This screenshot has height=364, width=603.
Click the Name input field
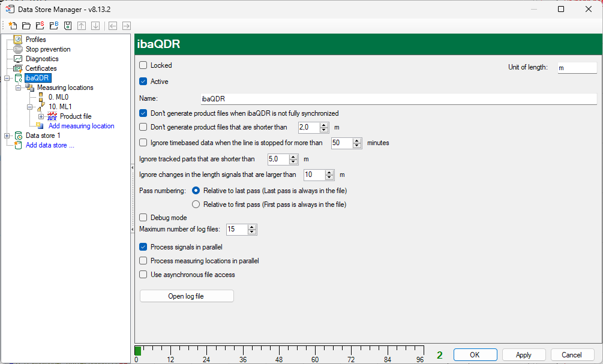tap(399, 99)
